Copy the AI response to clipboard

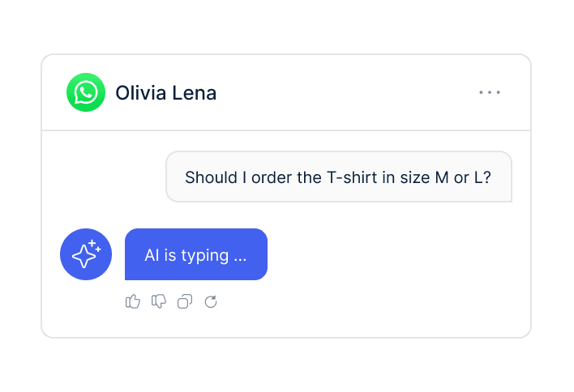[x=185, y=302]
